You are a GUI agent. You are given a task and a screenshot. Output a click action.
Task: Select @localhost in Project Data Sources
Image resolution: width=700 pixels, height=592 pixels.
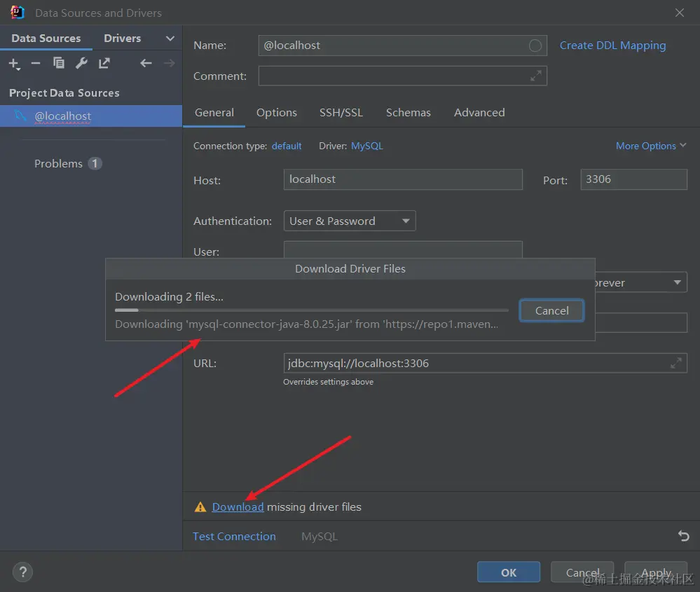pos(91,116)
